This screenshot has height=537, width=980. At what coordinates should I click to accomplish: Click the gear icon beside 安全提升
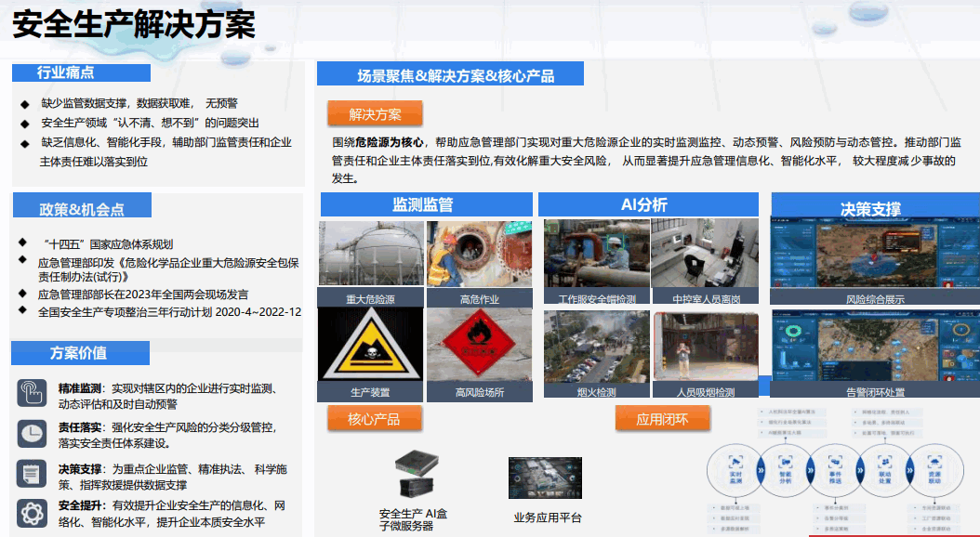pos(32,512)
